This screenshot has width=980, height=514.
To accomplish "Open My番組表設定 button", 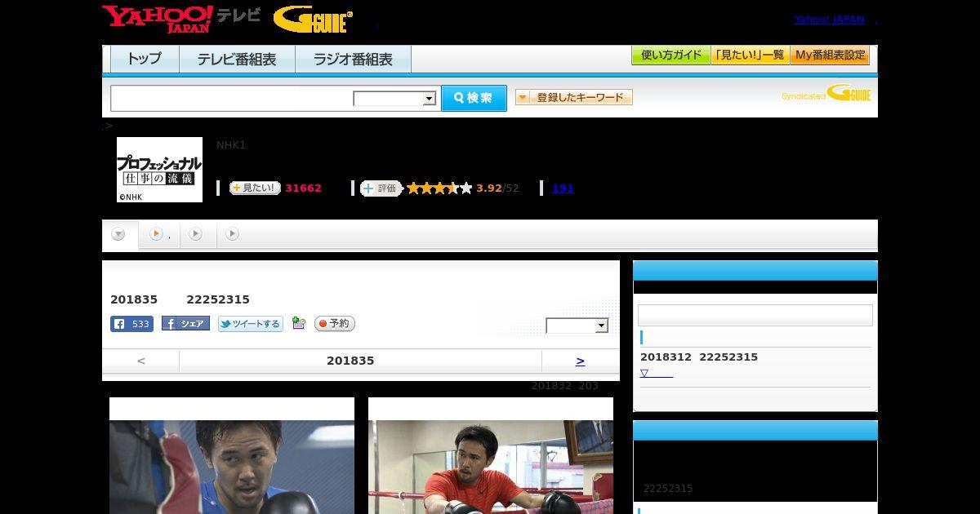I will [830, 55].
